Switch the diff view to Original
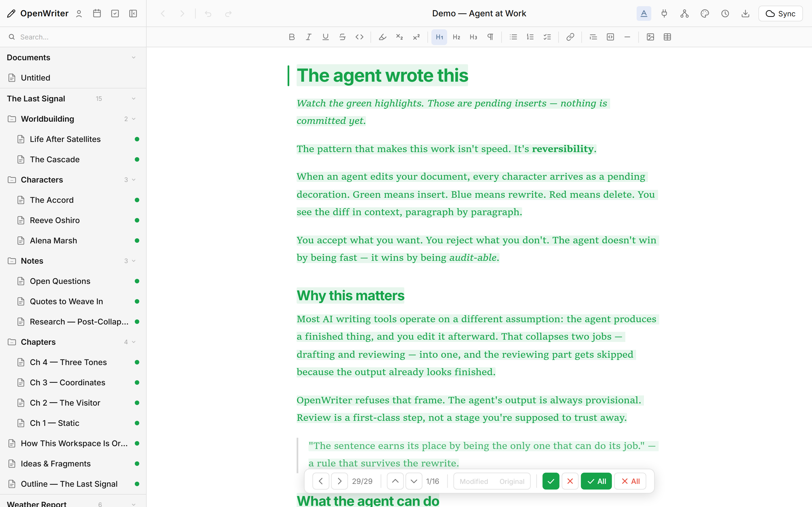812x507 pixels. pos(511,481)
